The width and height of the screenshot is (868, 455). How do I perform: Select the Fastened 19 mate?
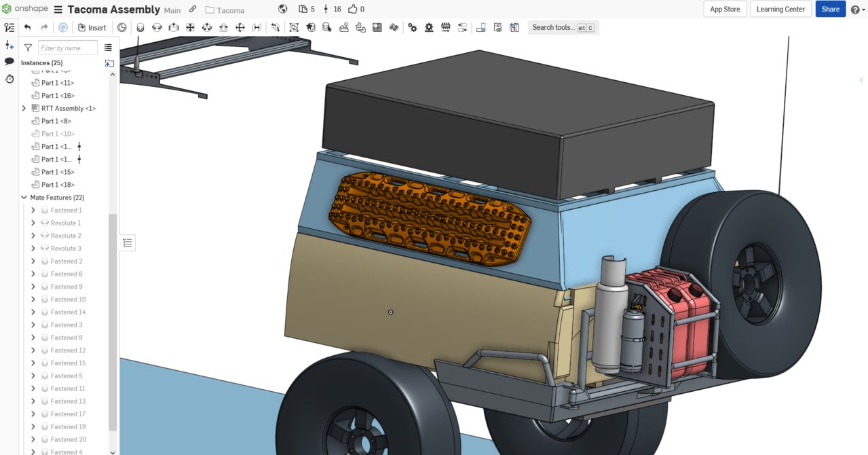[x=68, y=427]
